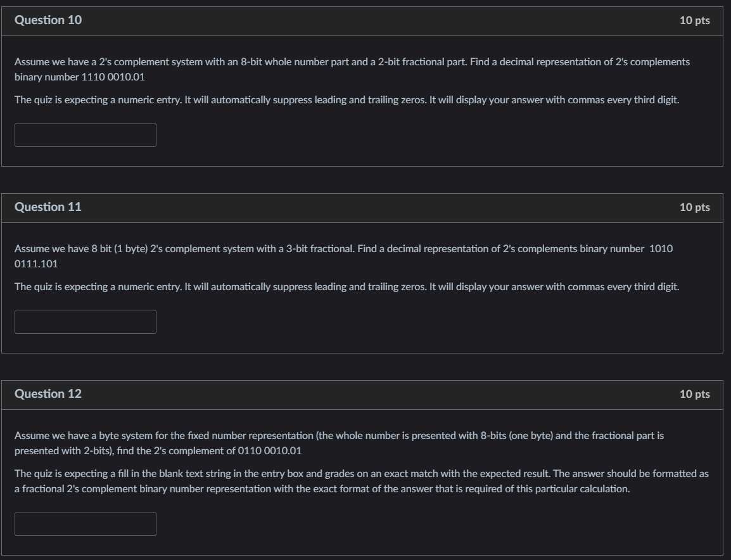This screenshot has height=560, width=731.
Task: Click the 10 pts label on Question 11
Action: tap(695, 208)
